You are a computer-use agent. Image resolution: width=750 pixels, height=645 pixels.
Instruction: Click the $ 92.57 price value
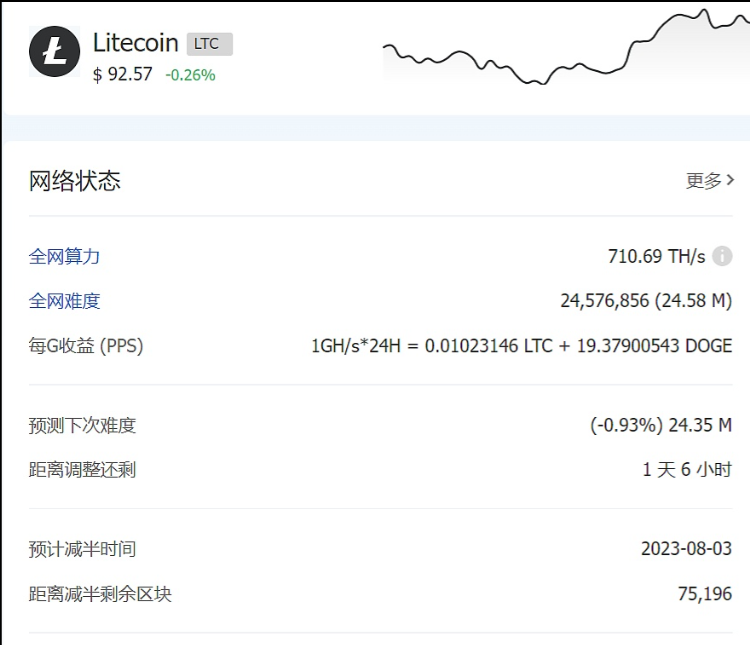click(122, 75)
